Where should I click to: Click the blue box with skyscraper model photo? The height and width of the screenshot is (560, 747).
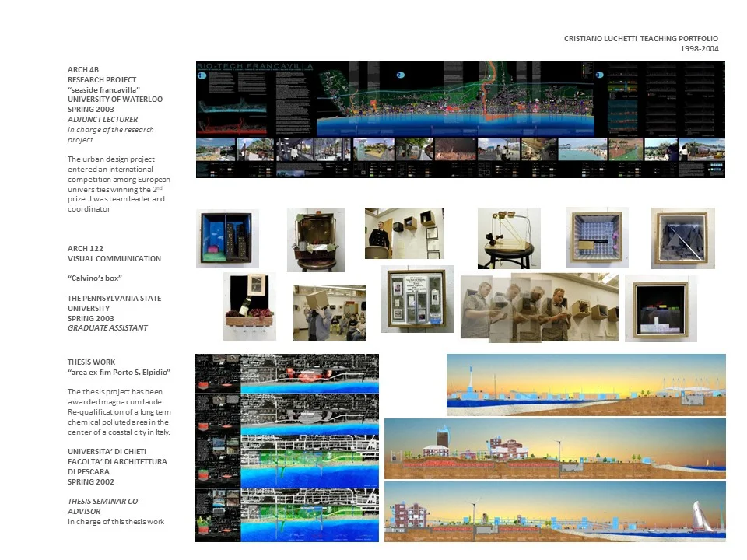click(227, 239)
